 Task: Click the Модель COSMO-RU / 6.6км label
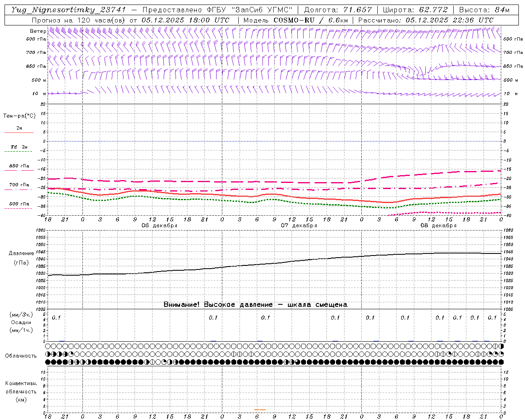click(x=296, y=20)
